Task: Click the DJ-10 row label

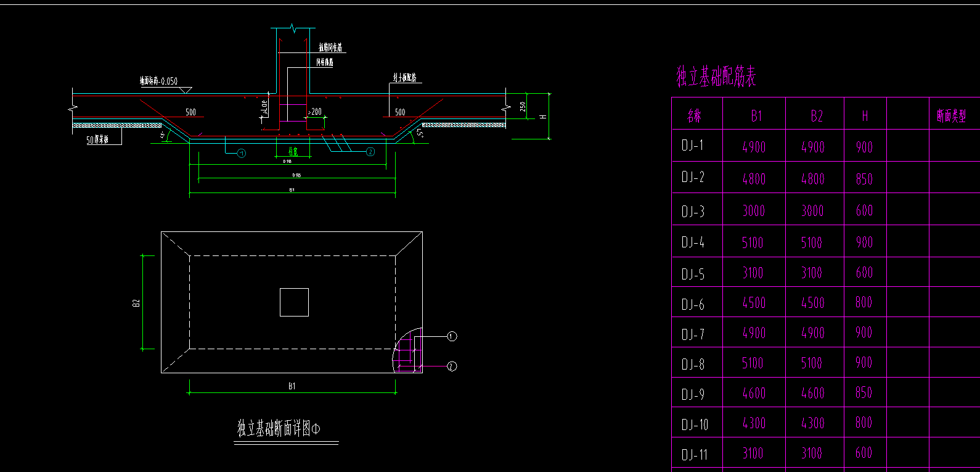Action: (695, 424)
